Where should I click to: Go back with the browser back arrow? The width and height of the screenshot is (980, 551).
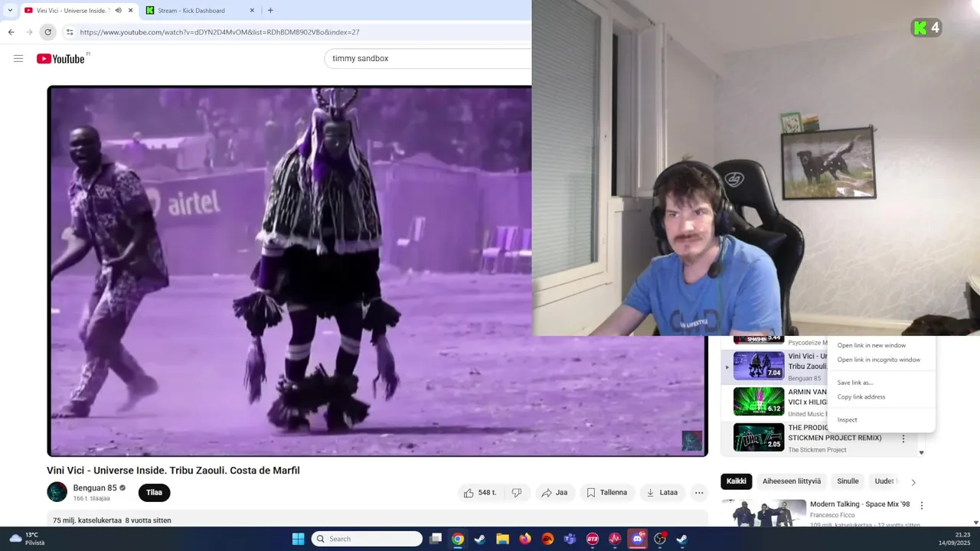pyautogui.click(x=11, y=32)
